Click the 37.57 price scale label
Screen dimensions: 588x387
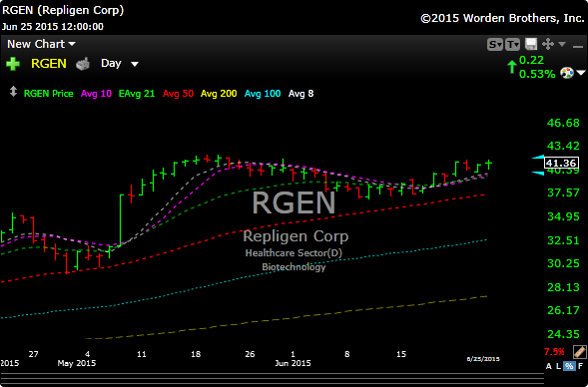[x=563, y=193]
